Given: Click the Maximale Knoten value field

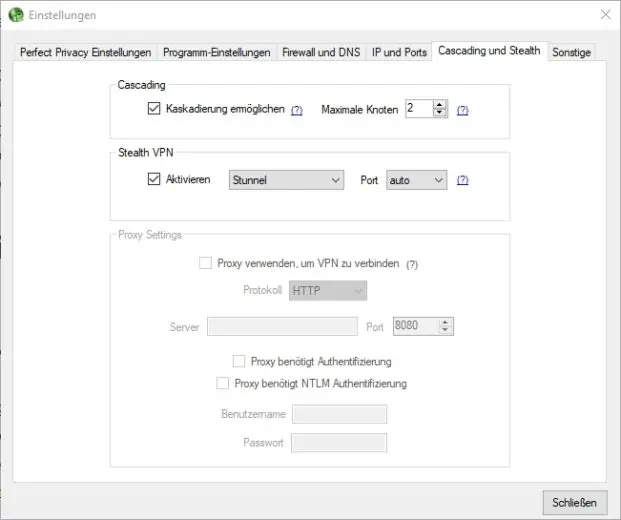Looking at the screenshot, I should point(419,109).
